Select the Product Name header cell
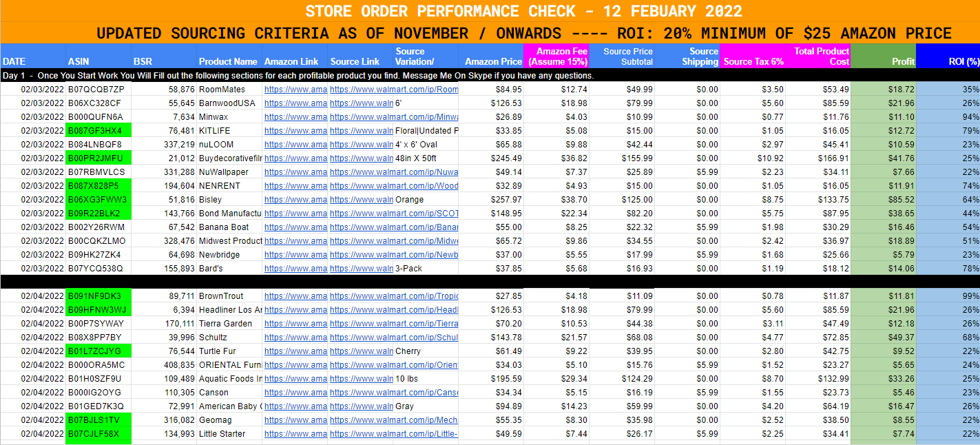980x445 pixels. pyautogui.click(x=229, y=56)
